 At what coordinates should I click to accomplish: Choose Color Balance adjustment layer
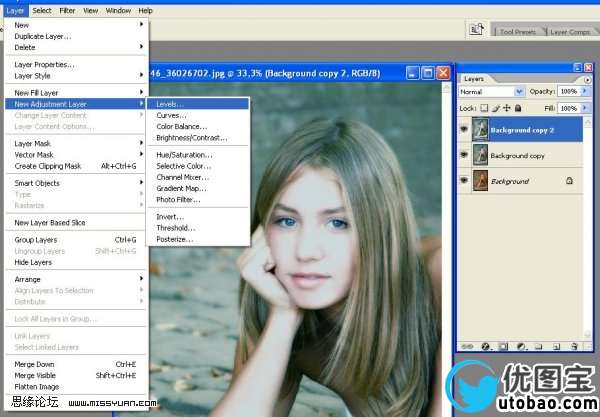[198, 126]
